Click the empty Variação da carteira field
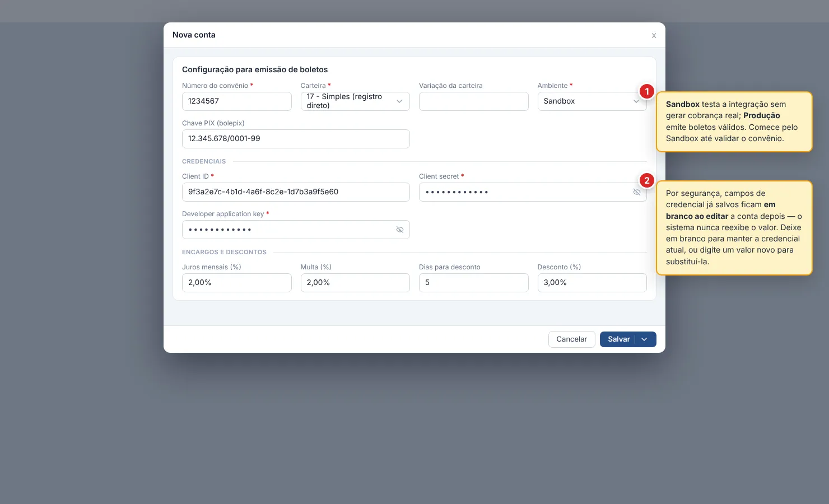This screenshot has width=829, height=504. (x=473, y=101)
